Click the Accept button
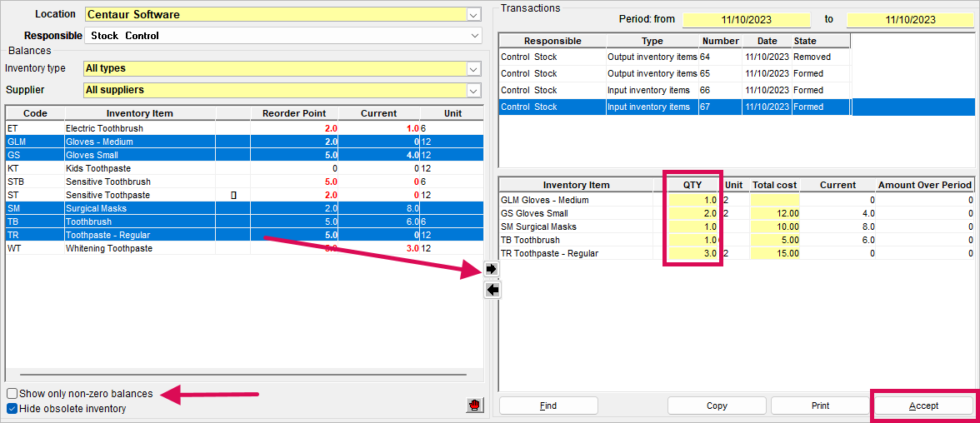 click(x=923, y=406)
